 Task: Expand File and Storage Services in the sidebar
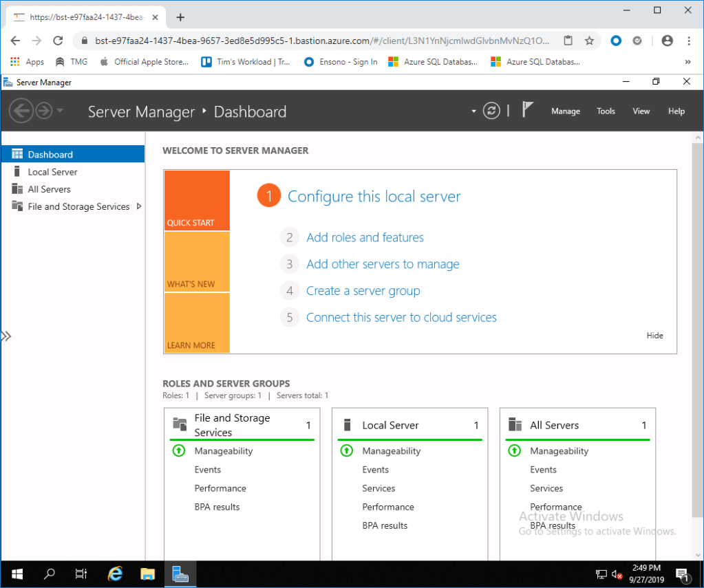coord(137,206)
